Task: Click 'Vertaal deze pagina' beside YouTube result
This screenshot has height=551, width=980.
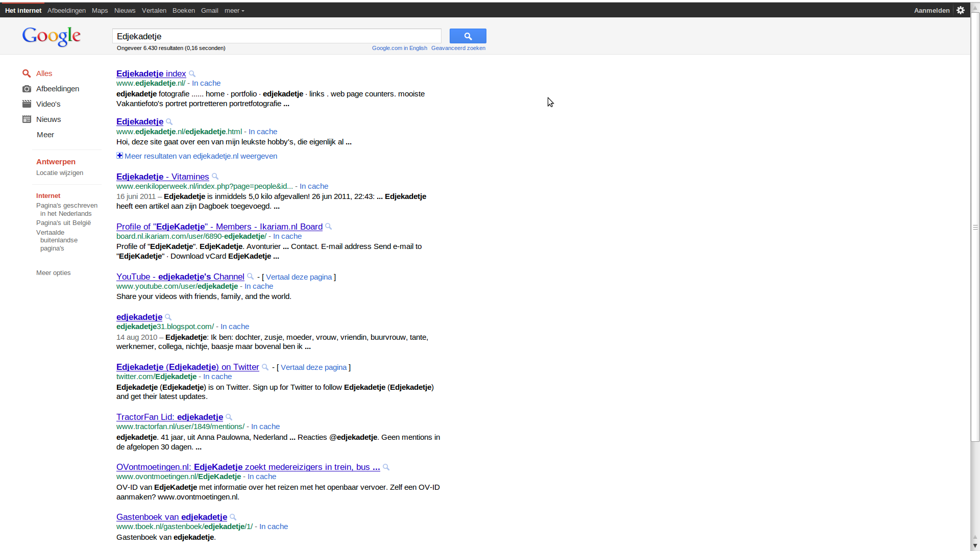Action: point(299,277)
